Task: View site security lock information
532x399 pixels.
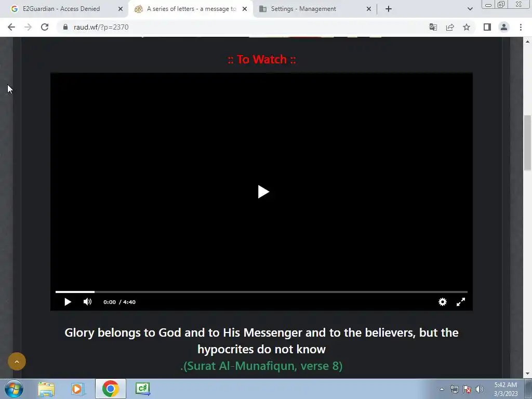Action: tap(65, 27)
